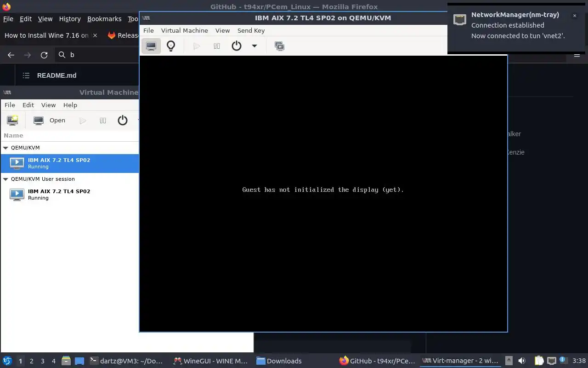Click the Open button in Virtual Machine Manager
The height and width of the screenshot is (368, 588).
[x=50, y=121]
